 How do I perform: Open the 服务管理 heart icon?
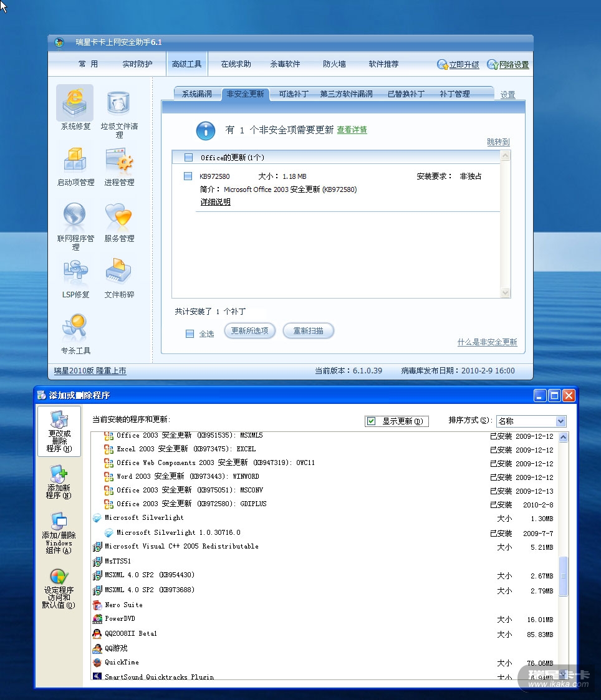[118, 216]
